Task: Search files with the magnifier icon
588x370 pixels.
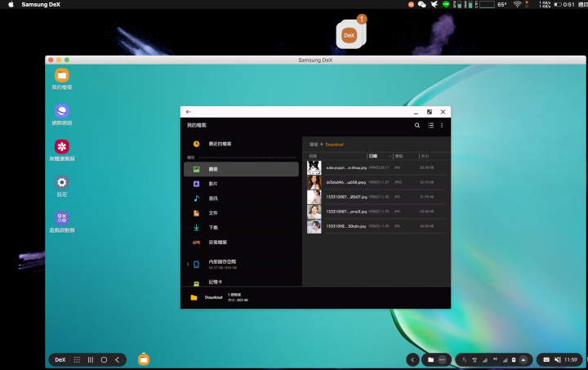Action: [417, 125]
